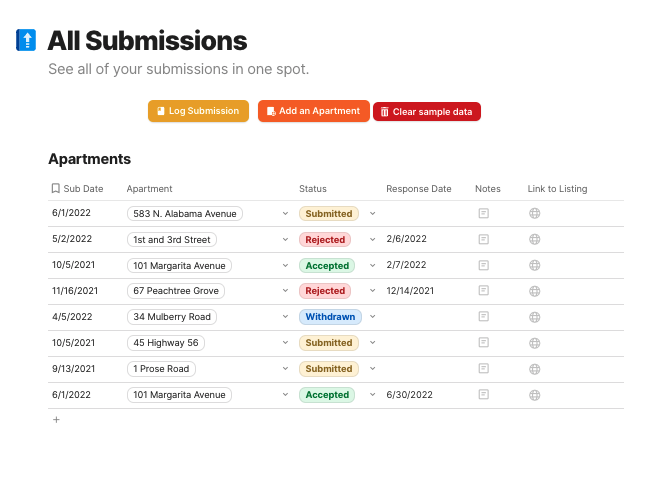Click listing globe icon for 1 Prose Road
Image resolution: width=651 pixels, height=482 pixels.
click(535, 369)
